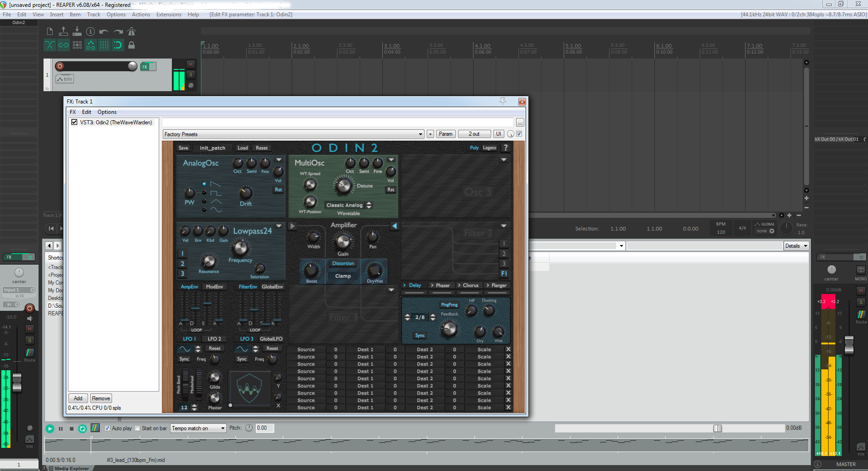The image size is (868, 471).
Task: Toggle delay PingPong button
Action: (x=449, y=305)
